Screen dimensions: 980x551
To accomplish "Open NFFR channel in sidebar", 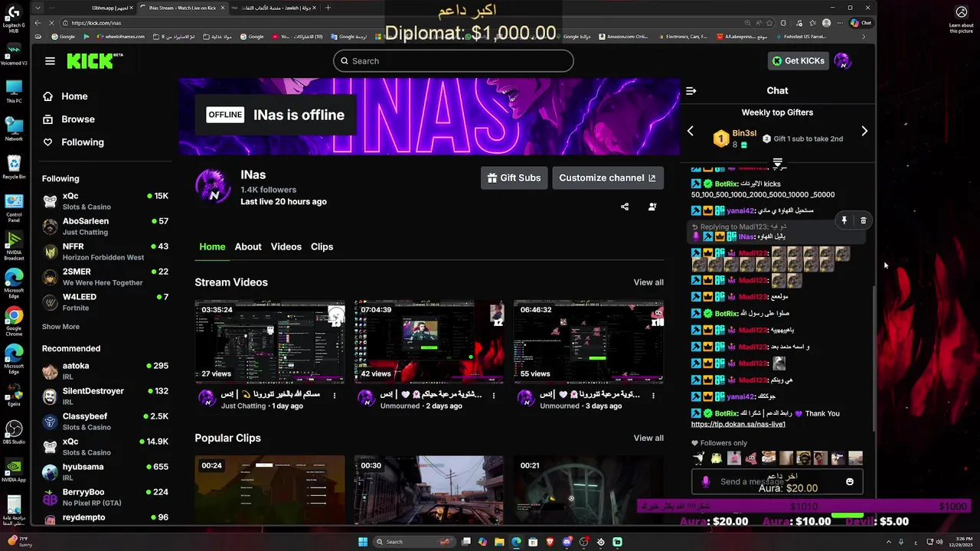I will [106, 252].
